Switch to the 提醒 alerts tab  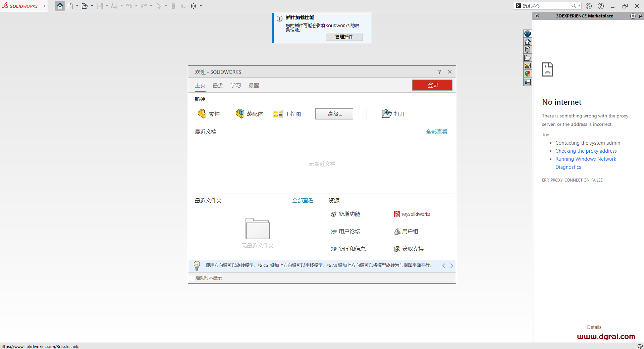coord(254,86)
